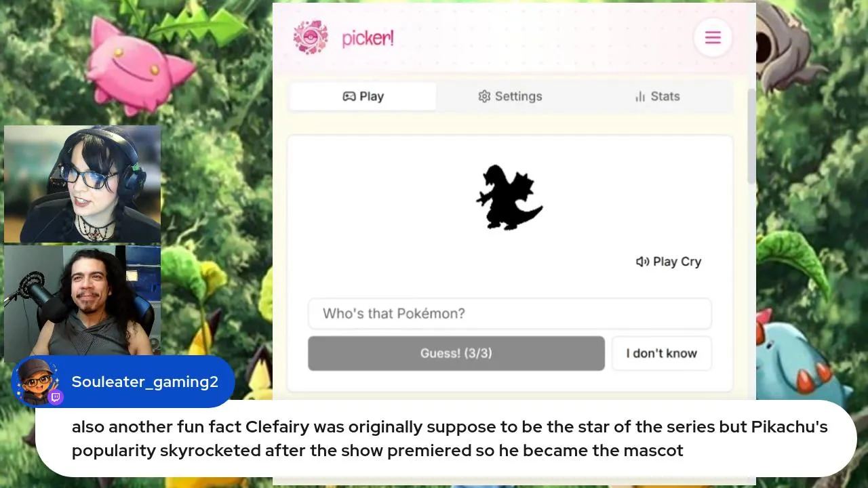Click the page vertical scrollbar thumb
This screenshot has width=868, height=488.
(x=751, y=136)
